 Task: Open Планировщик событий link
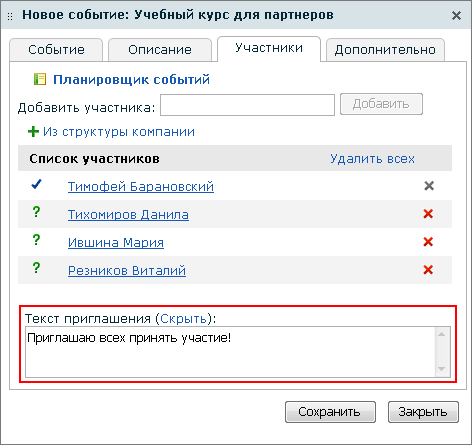131,80
